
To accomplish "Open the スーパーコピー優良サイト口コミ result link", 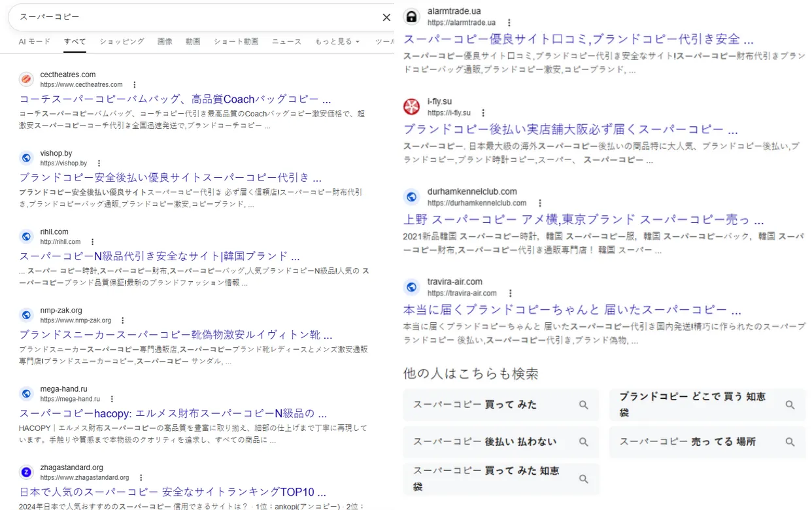I will 579,39.
